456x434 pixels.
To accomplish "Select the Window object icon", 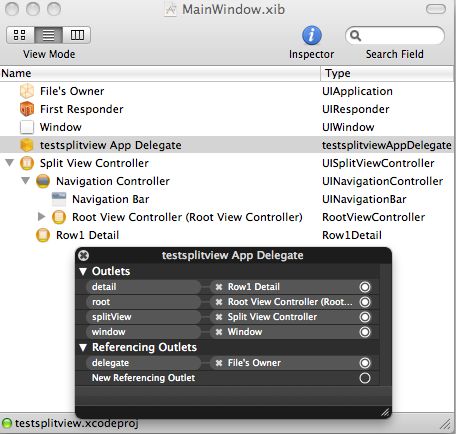I will click(x=27, y=127).
